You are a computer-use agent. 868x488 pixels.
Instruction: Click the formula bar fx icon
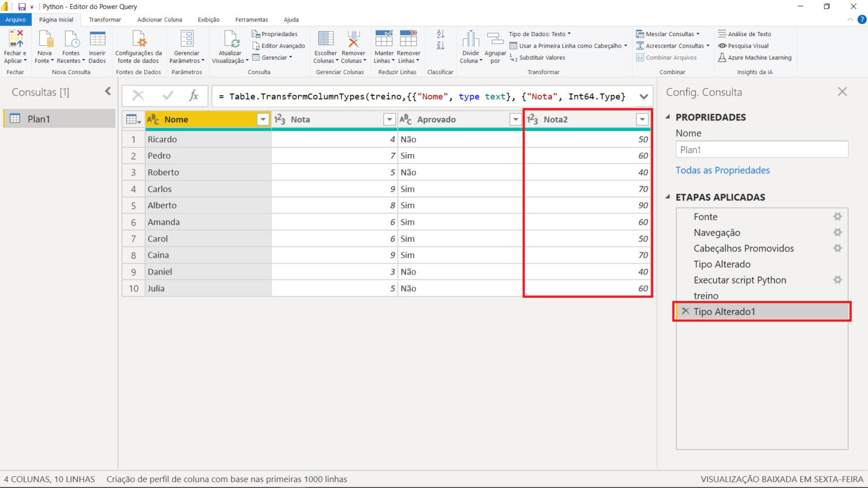[193, 96]
